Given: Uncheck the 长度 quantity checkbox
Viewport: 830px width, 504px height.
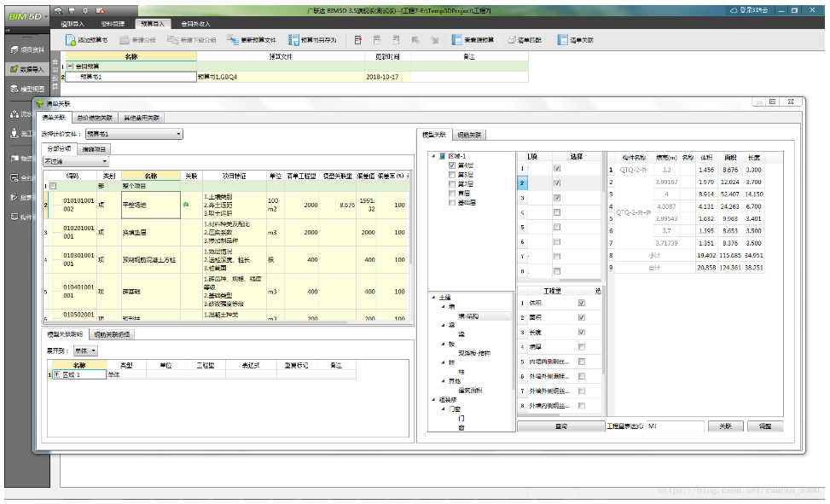Looking at the screenshot, I should point(582,333).
